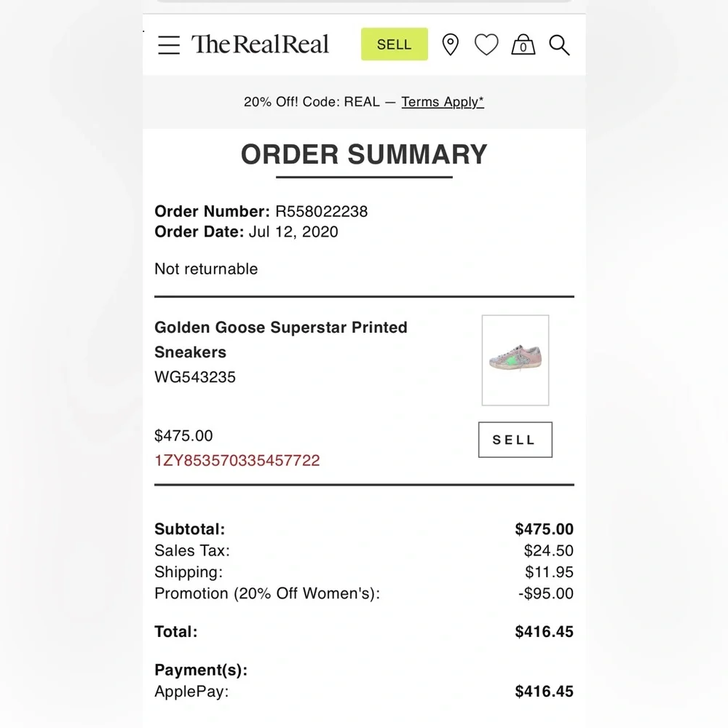Click the $416.45 Total amount
The height and width of the screenshot is (728, 728).
(544, 632)
